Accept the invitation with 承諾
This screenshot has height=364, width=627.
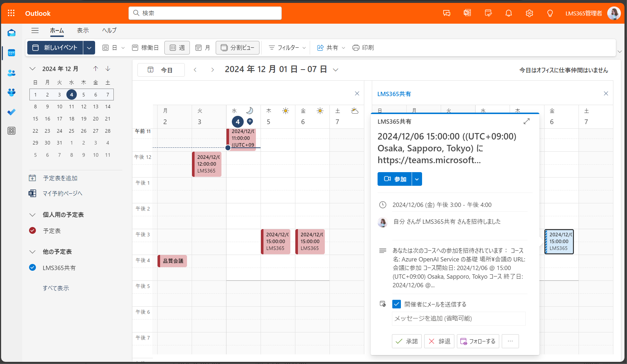[x=407, y=341]
